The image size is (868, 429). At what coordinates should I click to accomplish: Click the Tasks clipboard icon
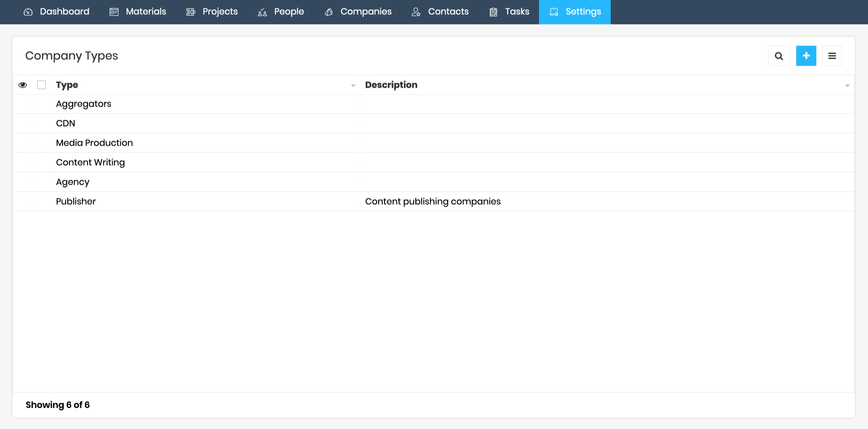493,12
